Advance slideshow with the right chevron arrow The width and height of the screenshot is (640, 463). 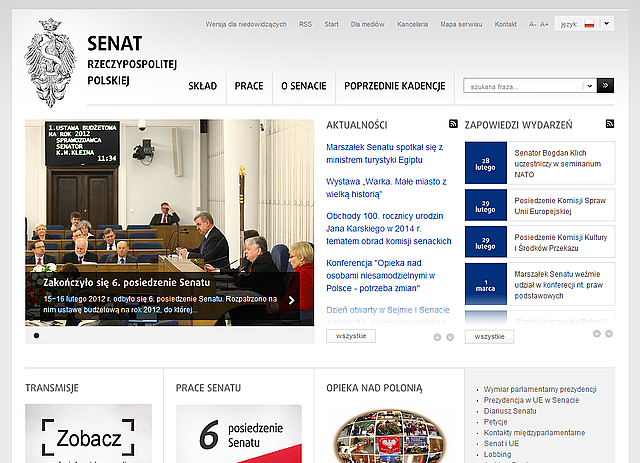tap(291, 301)
